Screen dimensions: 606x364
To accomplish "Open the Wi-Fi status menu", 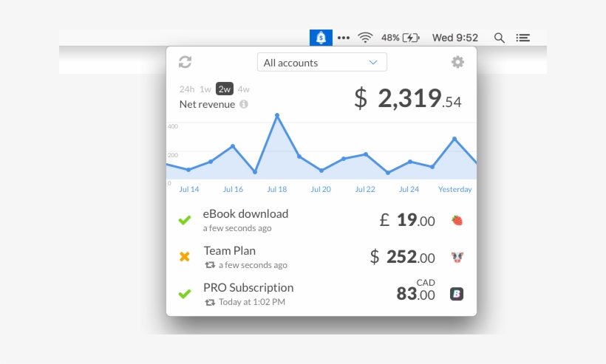I will 365,38.
